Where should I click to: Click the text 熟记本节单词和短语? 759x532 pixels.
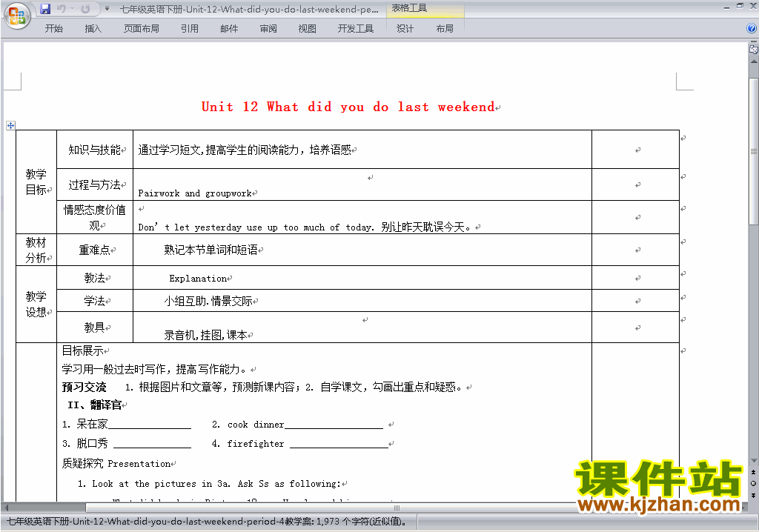click(211, 250)
